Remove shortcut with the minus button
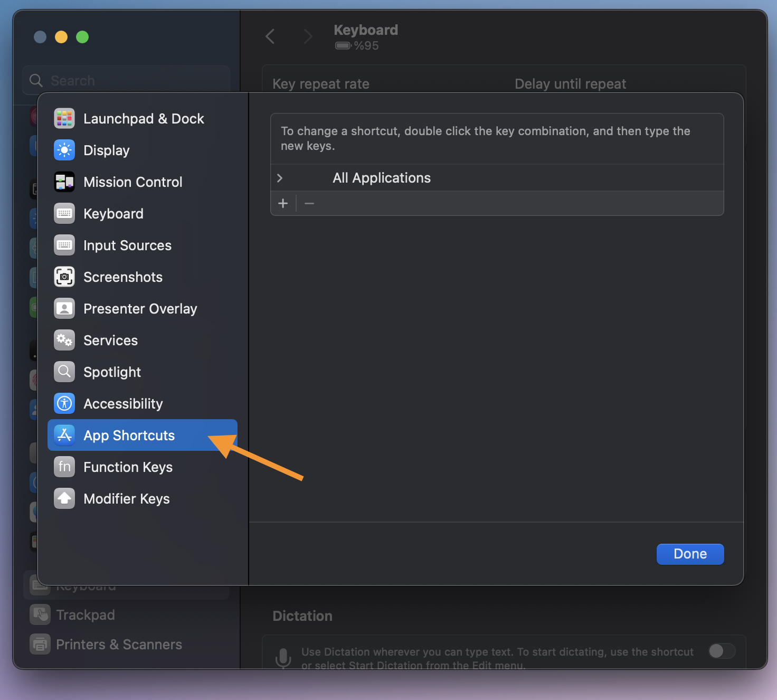777x700 pixels. (x=309, y=203)
